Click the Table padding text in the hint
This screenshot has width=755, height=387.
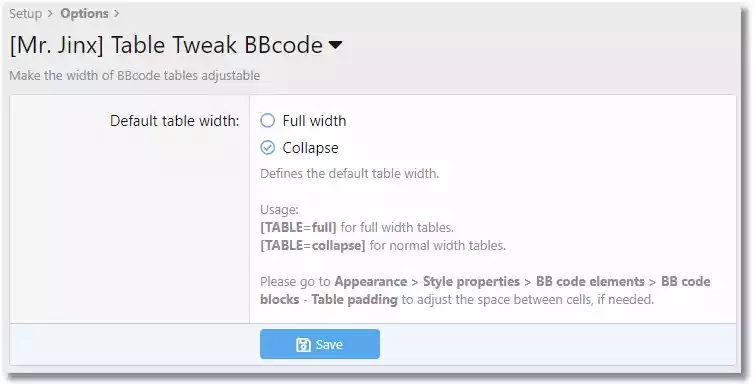tap(354, 299)
